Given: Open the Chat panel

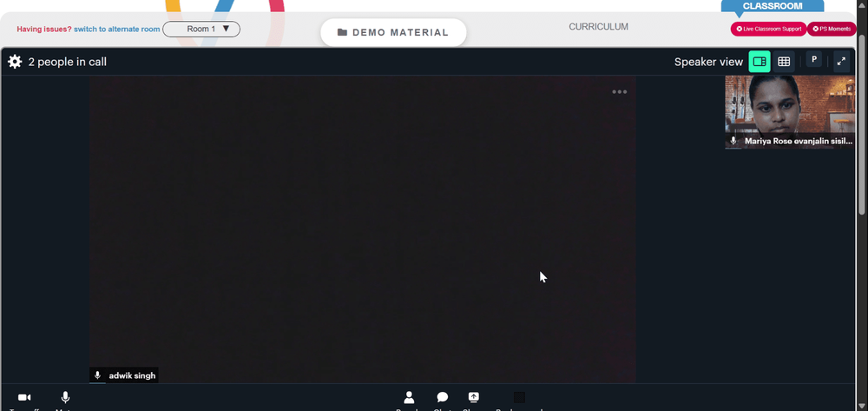Looking at the screenshot, I should pyautogui.click(x=443, y=398).
